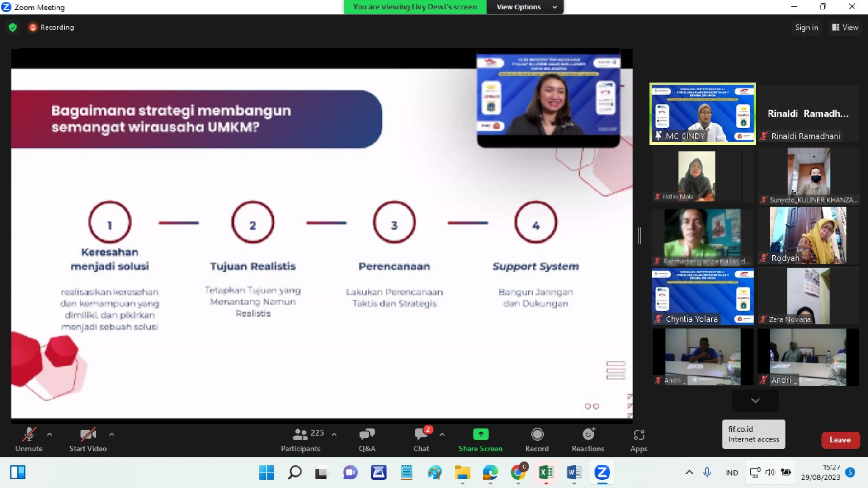The image size is (868, 488).
Task: Expand the Unmute arrow options
Action: [50, 434]
